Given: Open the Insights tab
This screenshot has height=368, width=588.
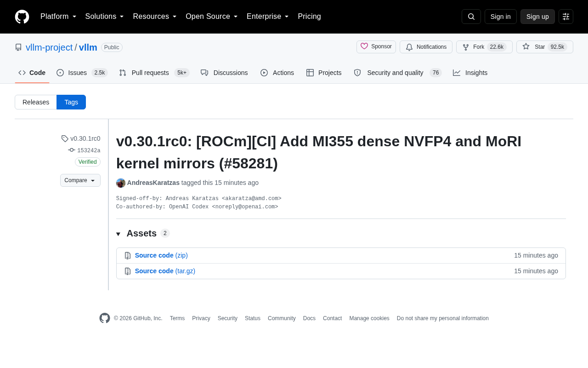Looking at the screenshot, I should 470,73.
